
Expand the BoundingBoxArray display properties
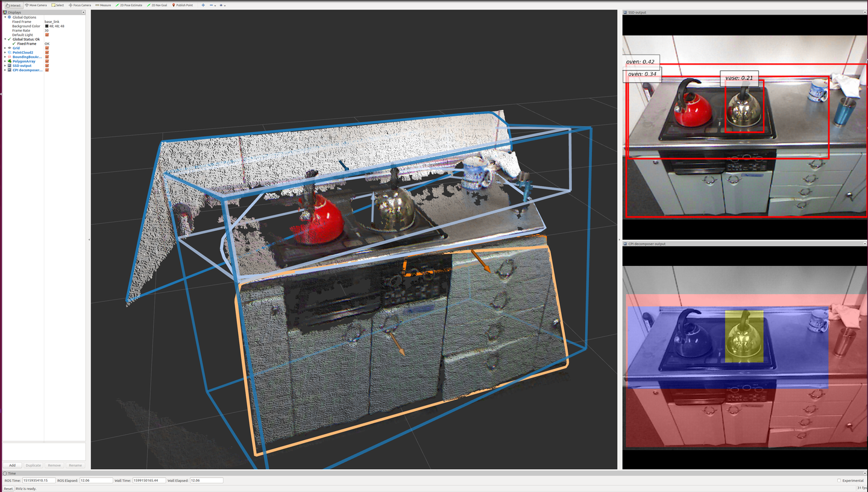point(5,57)
